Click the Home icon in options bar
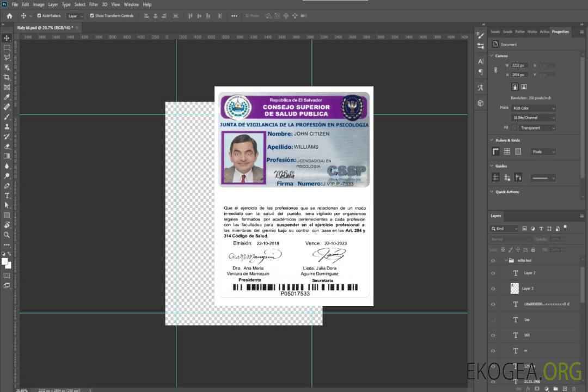 pos(9,16)
